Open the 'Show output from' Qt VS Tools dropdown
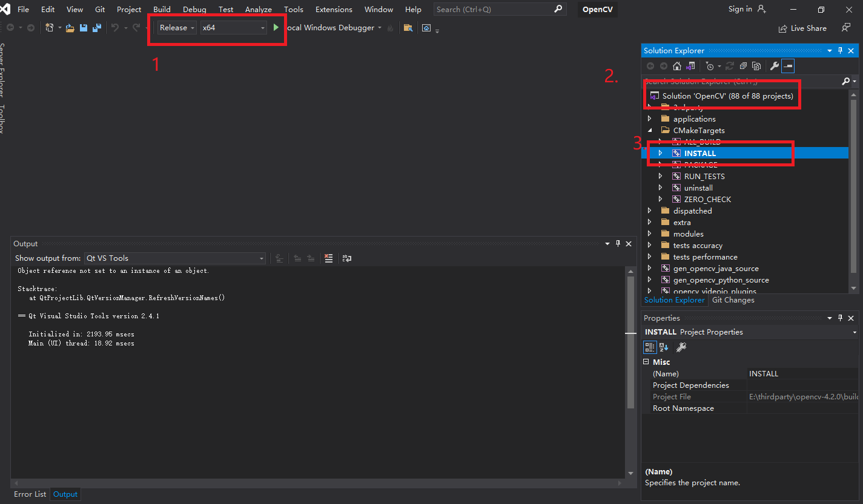This screenshot has height=504, width=863. (175, 258)
